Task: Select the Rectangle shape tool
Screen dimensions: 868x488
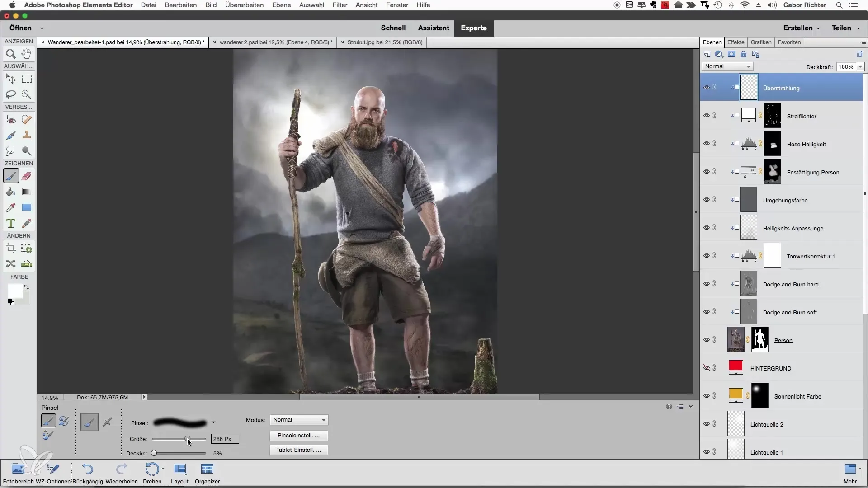Action: click(x=27, y=208)
